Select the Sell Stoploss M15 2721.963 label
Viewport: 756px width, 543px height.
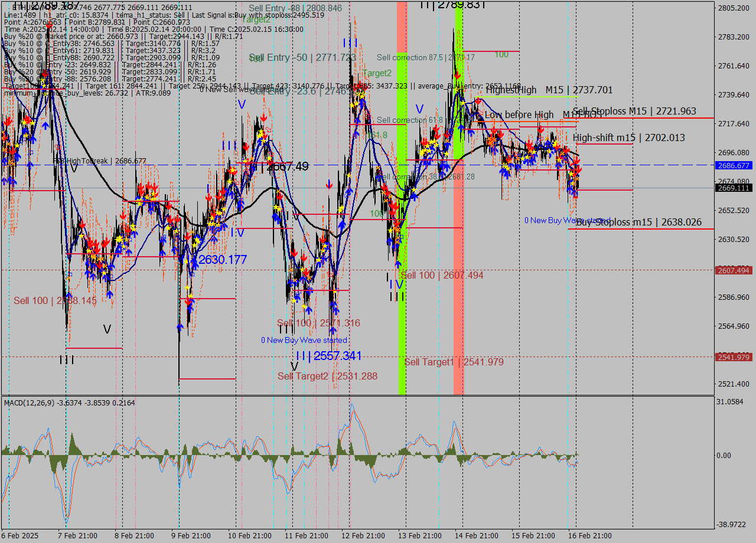tap(634, 111)
